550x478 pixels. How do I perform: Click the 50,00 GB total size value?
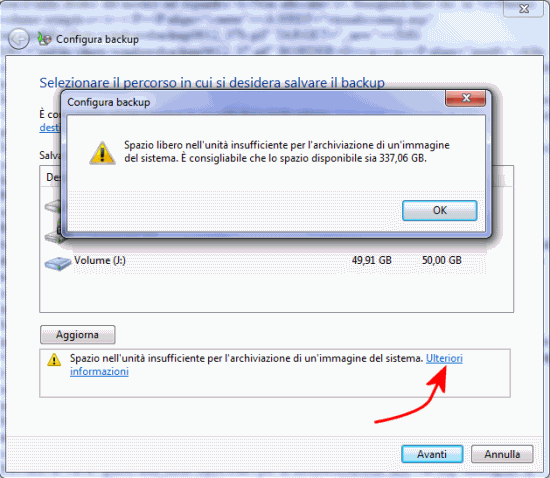coord(442,260)
